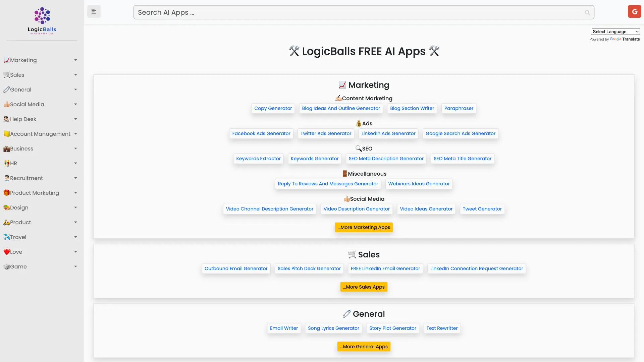Select the Marketing chart icon in sidebar
The width and height of the screenshot is (644, 362).
tap(6, 60)
